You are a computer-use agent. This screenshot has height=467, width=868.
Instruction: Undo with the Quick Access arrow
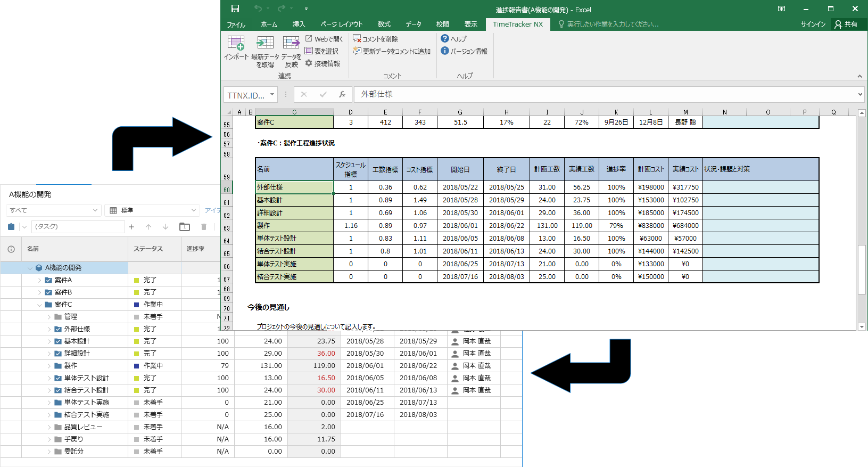coord(258,9)
